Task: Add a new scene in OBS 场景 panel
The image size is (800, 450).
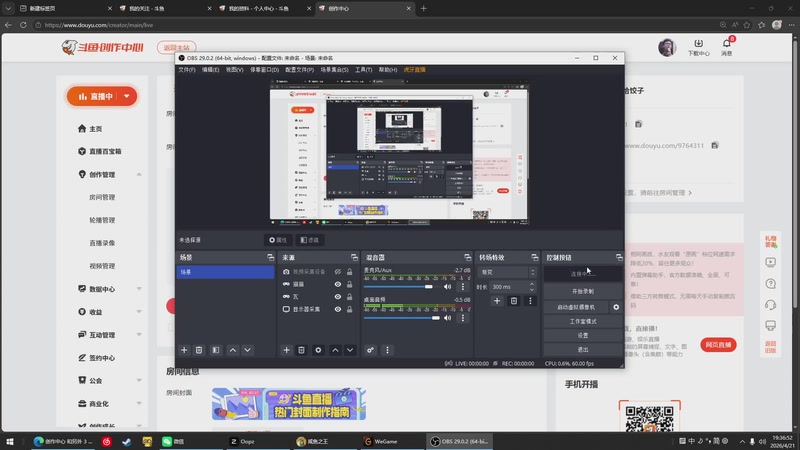Action: tap(184, 350)
